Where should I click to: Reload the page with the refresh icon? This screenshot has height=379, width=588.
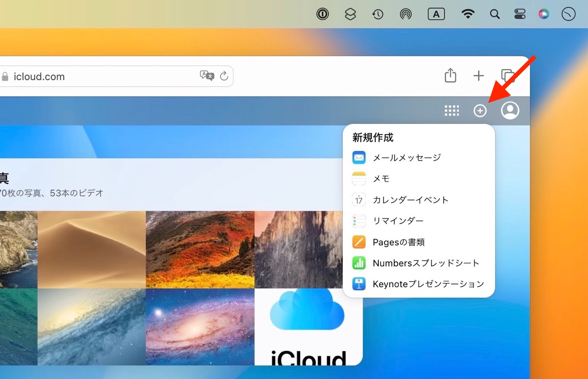pyautogui.click(x=224, y=76)
